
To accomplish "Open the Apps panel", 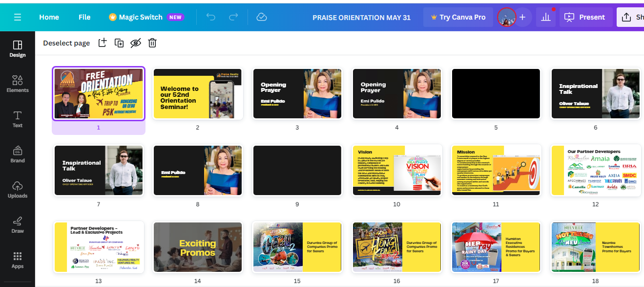I will (18, 260).
